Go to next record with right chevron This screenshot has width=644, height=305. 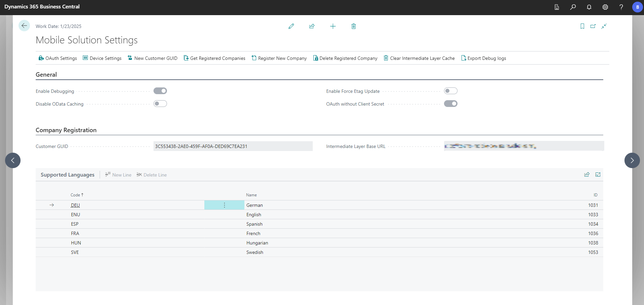point(632,160)
